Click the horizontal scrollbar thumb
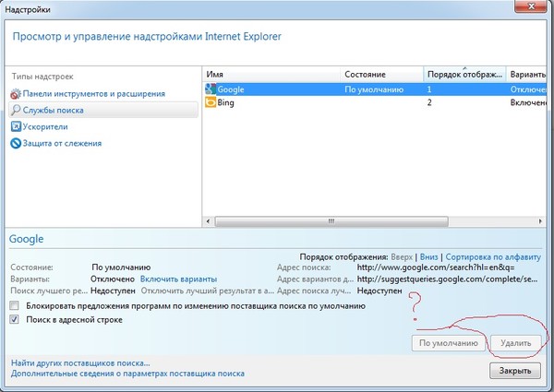The height and width of the screenshot is (392, 554). point(331,221)
